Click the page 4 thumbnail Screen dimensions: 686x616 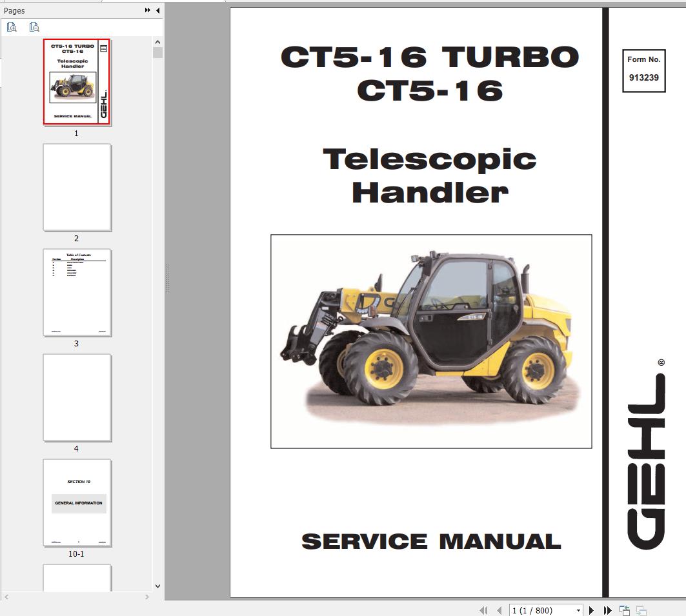tap(77, 397)
